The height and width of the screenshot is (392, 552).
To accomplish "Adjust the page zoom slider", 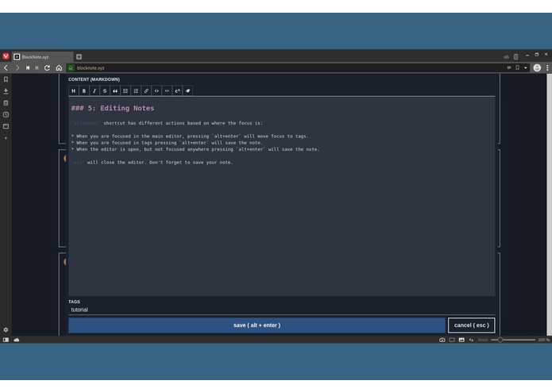I will tap(513, 340).
